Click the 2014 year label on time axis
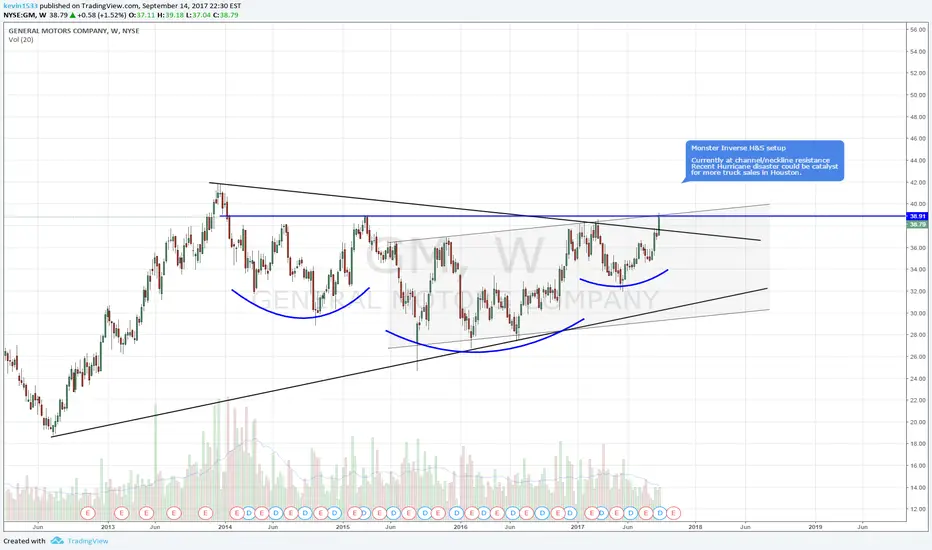The width and height of the screenshot is (932, 550). point(225,527)
